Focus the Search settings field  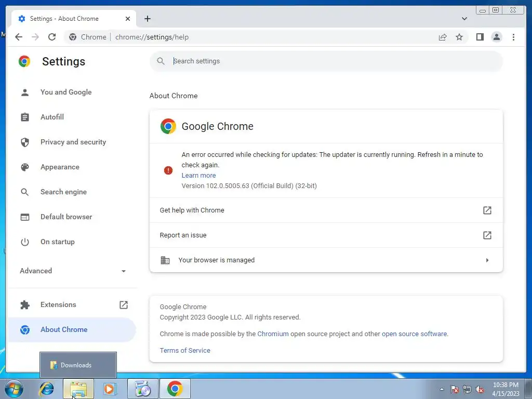pyautogui.click(x=326, y=61)
